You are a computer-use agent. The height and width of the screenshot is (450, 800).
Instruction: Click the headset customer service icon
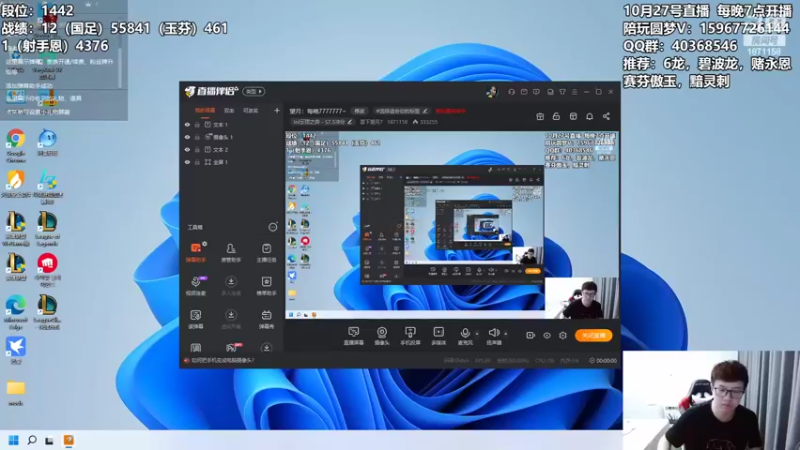point(511,92)
